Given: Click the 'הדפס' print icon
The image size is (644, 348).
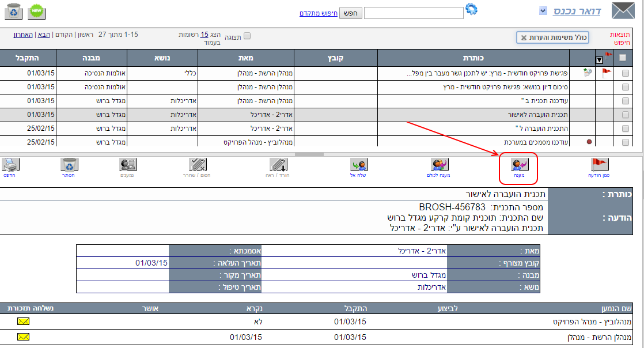Looking at the screenshot, I should click(x=10, y=165).
